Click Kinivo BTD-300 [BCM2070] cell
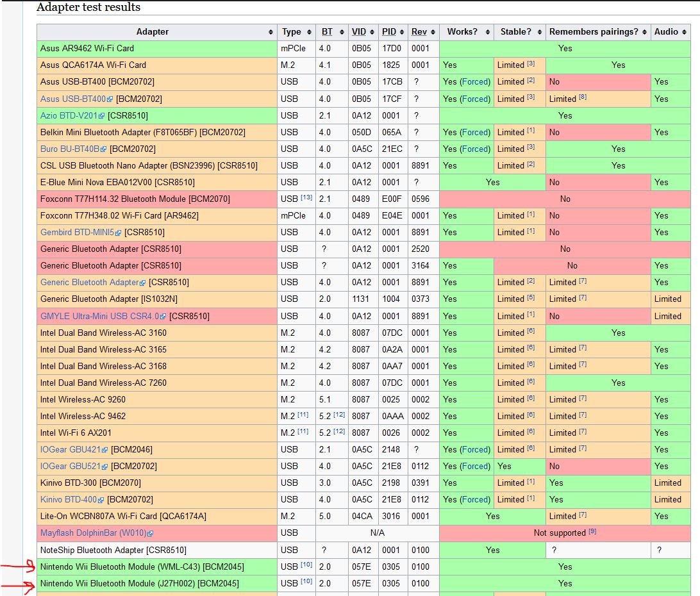Screen dimensions: 700x596 point(156,483)
